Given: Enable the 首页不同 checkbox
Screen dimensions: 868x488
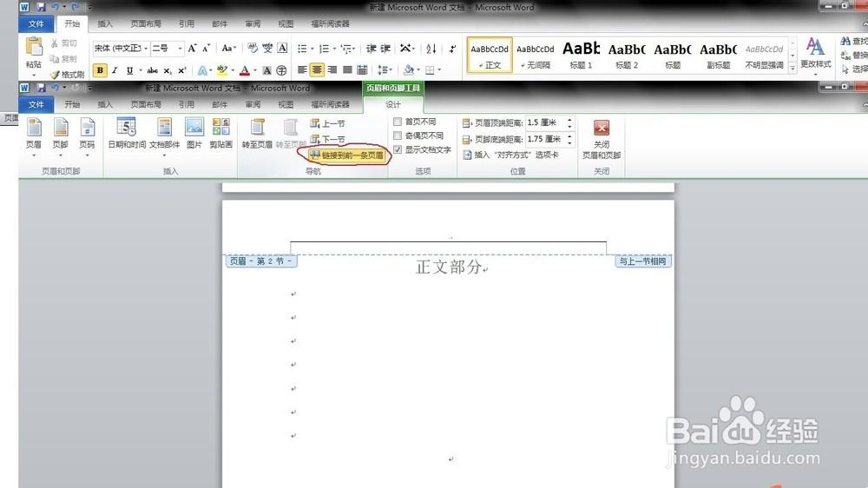Looking at the screenshot, I should [398, 122].
